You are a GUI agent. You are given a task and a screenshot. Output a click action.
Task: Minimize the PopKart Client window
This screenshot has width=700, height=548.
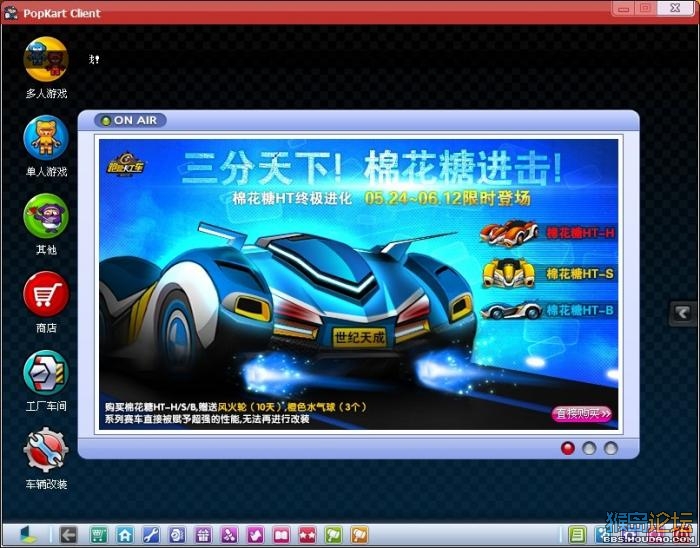(x=624, y=8)
